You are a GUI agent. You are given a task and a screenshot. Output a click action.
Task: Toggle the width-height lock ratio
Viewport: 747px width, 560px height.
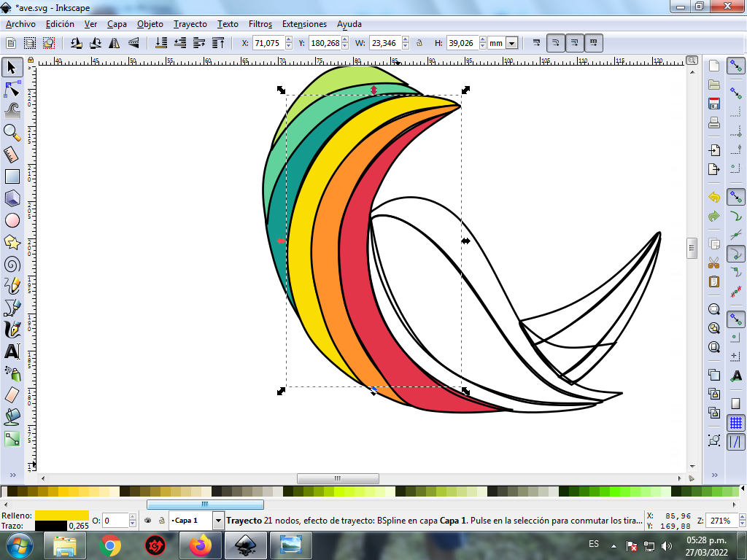[419, 43]
